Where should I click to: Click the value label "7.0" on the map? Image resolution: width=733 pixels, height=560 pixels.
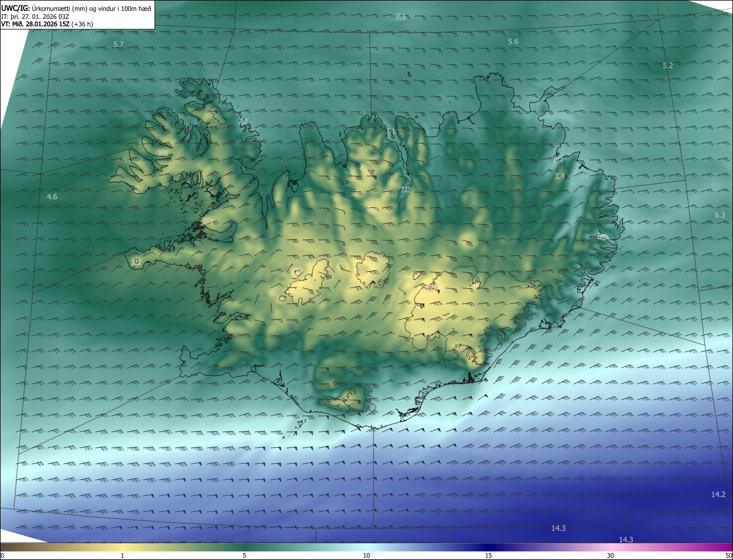pyautogui.click(x=405, y=190)
